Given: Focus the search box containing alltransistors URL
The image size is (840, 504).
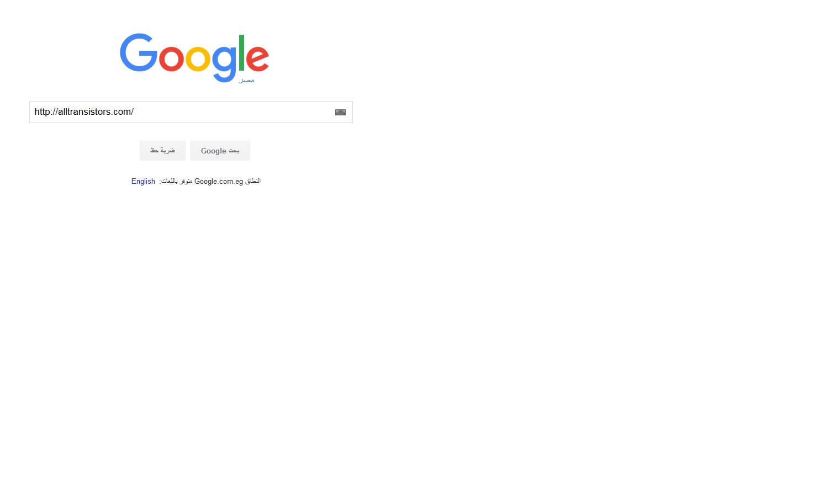Looking at the screenshot, I should [191, 112].
